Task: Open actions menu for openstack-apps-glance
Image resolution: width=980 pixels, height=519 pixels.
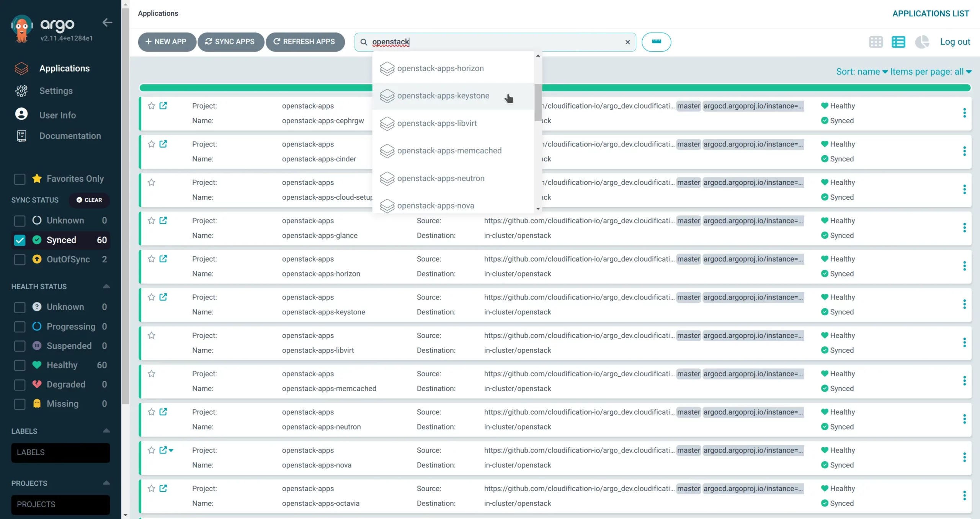Action: pyautogui.click(x=964, y=228)
